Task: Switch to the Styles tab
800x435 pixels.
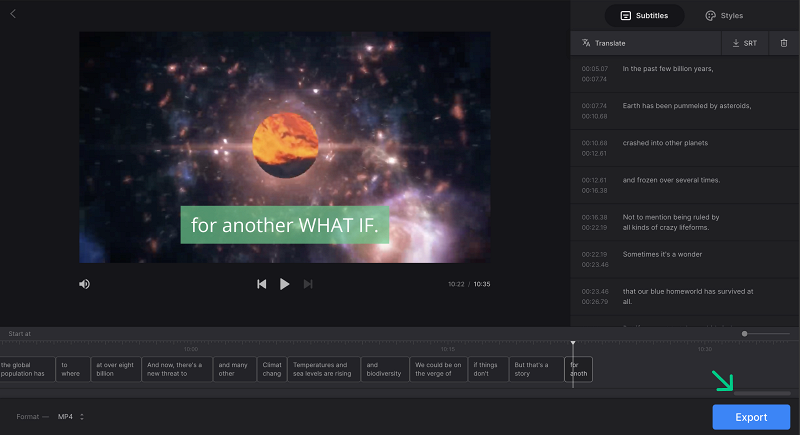Action: (724, 16)
